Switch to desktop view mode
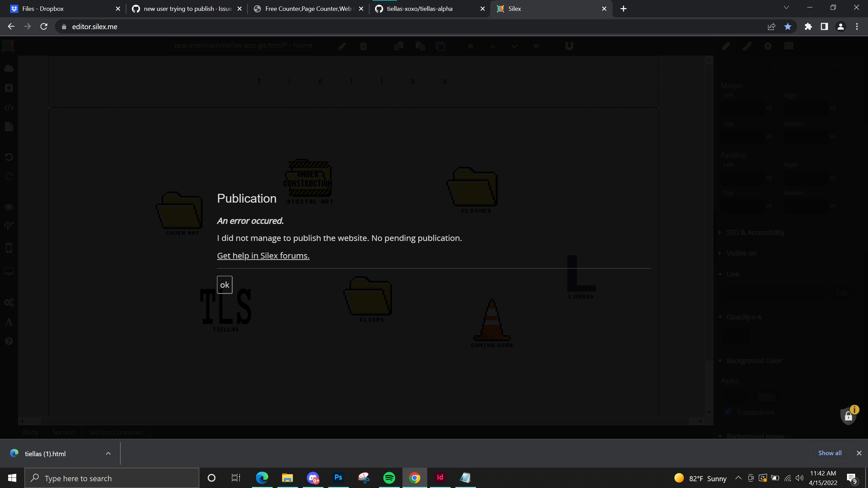Viewport: 868px width, 488px height. pos(9,271)
